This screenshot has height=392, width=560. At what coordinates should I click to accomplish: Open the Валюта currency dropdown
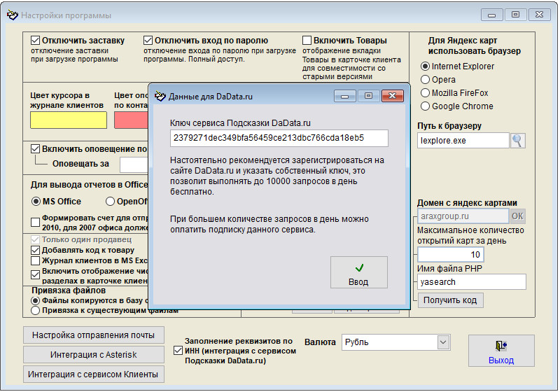click(x=443, y=342)
